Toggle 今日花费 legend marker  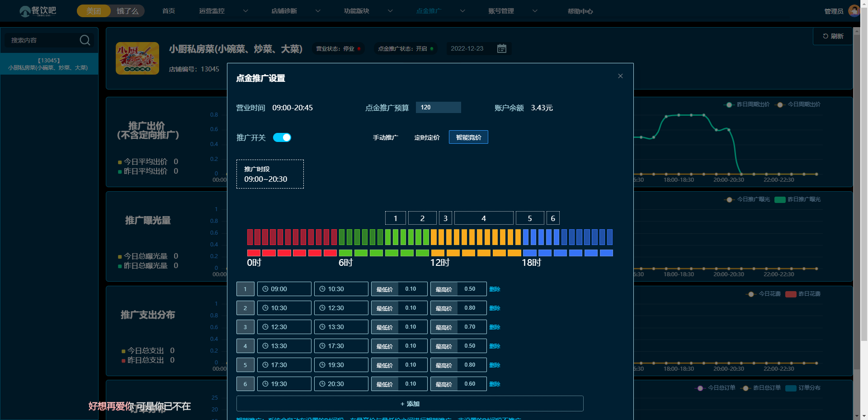coord(751,294)
